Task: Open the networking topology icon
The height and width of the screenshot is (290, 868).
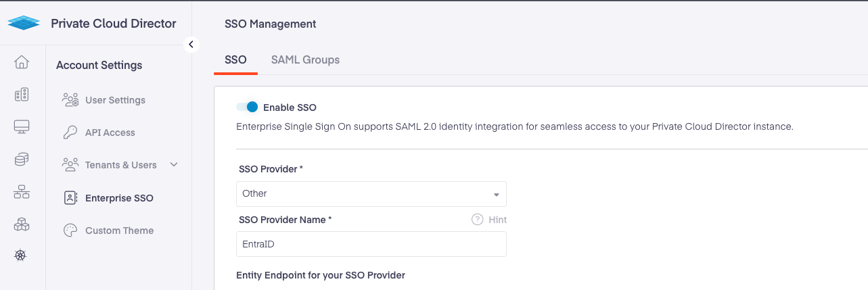Action: click(x=22, y=191)
